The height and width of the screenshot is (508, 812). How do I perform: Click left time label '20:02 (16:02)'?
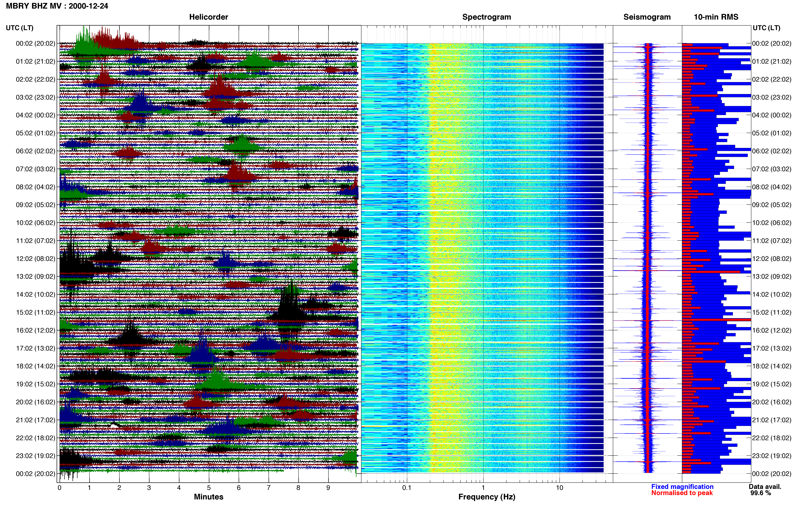tap(36, 402)
